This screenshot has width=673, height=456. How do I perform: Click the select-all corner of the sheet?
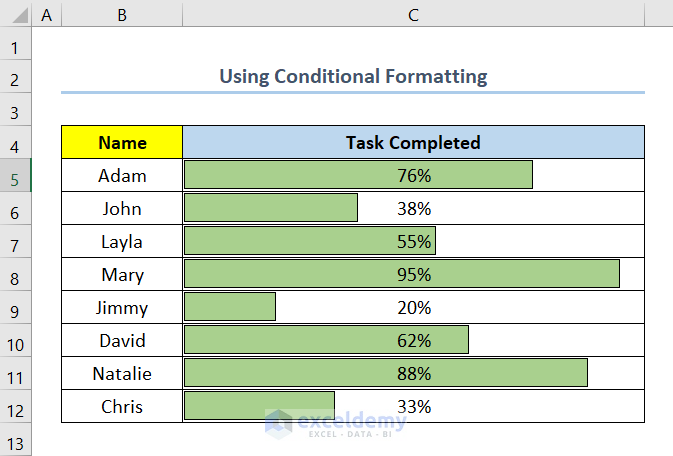click(16, 14)
